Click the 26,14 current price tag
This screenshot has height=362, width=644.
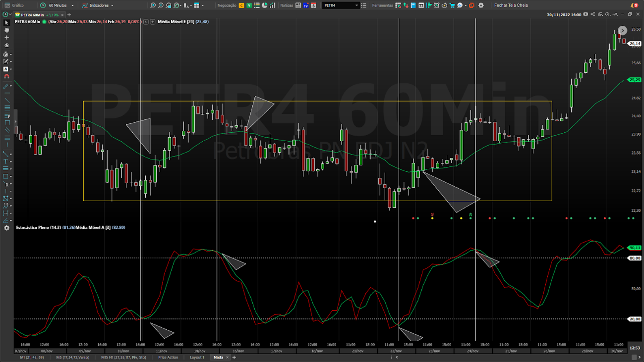click(x=635, y=44)
